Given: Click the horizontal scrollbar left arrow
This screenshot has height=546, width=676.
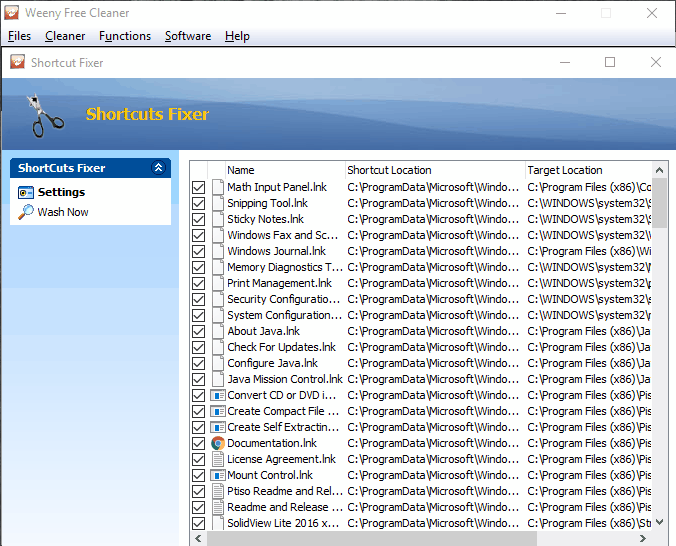Looking at the screenshot, I should (x=198, y=538).
